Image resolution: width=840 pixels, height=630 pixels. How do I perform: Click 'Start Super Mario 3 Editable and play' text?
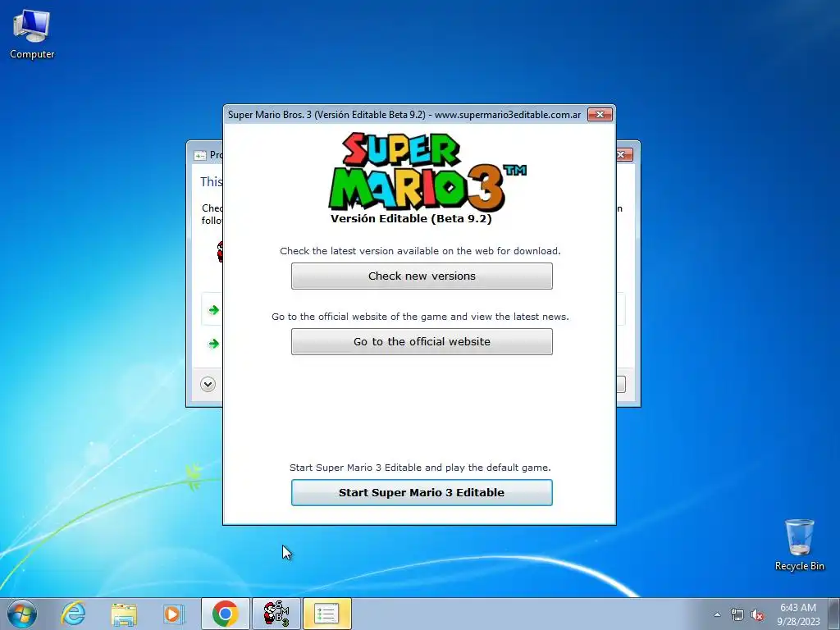[420, 467]
